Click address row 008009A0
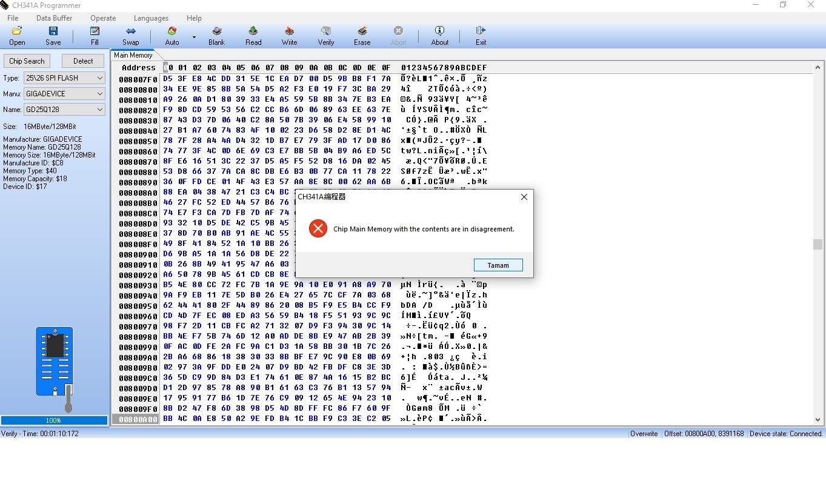 [x=138, y=357]
